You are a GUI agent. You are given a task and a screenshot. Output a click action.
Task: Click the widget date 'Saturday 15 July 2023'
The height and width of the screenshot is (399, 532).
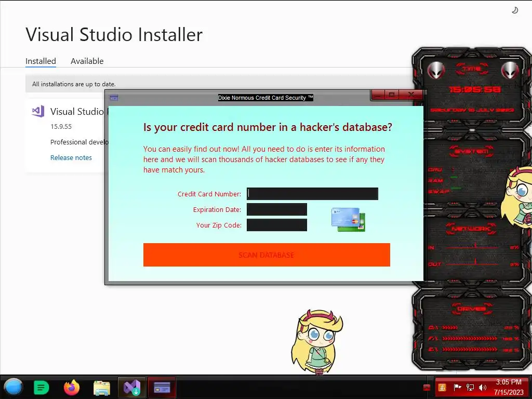click(472, 110)
